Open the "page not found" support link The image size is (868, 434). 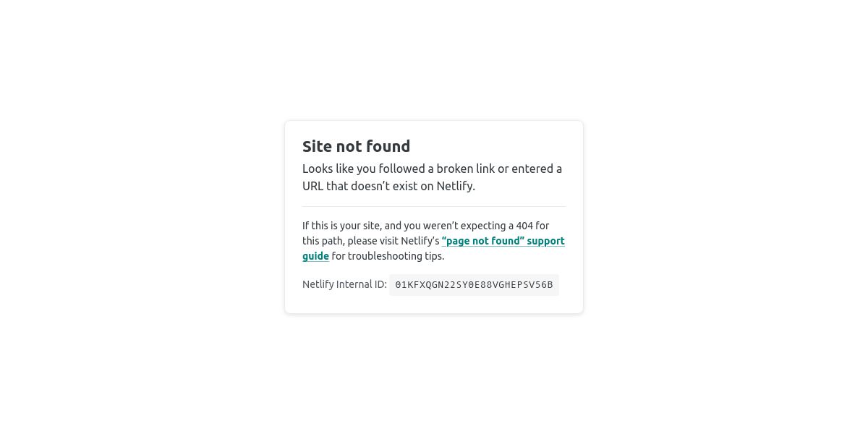point(503,241)
